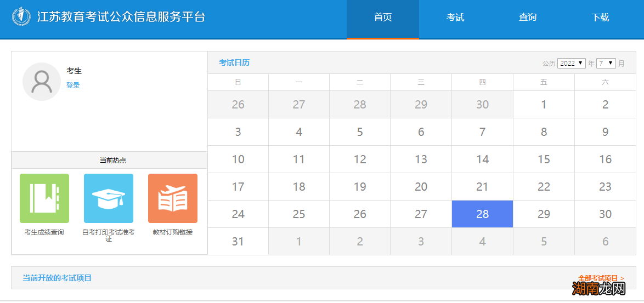The width and height of the screenshot is (644, 303).
Task: Click the 当前开放的考试项目 heading
Action: [57, 278]
